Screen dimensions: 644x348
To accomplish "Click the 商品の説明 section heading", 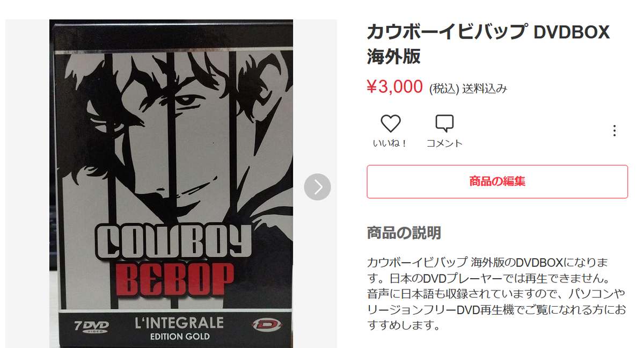I will tap(404, 233).
